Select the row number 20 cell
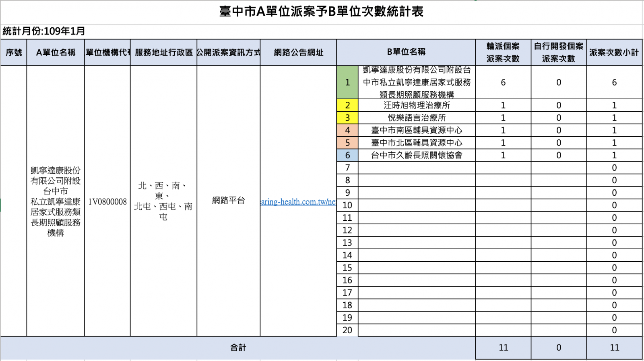The height and width of the screenshot is (361, 644). tap(347, 330)
